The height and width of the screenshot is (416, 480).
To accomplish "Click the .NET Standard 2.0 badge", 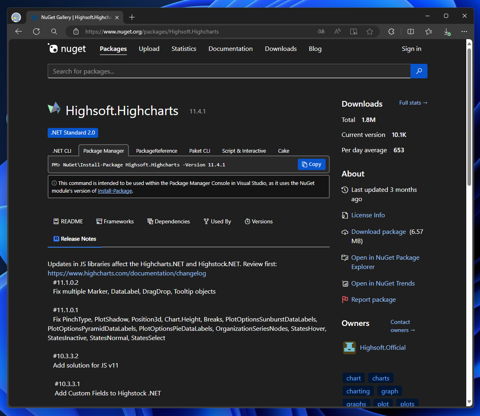I will click(x=73, y=133).
